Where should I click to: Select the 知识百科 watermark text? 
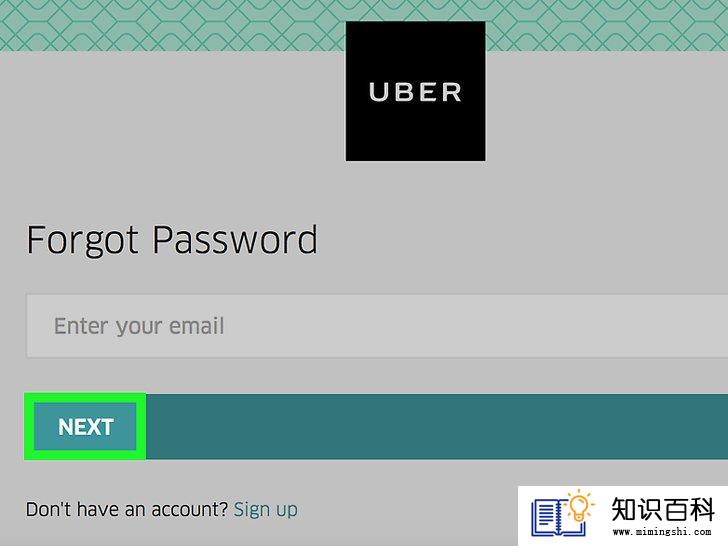tap(663, 509)
